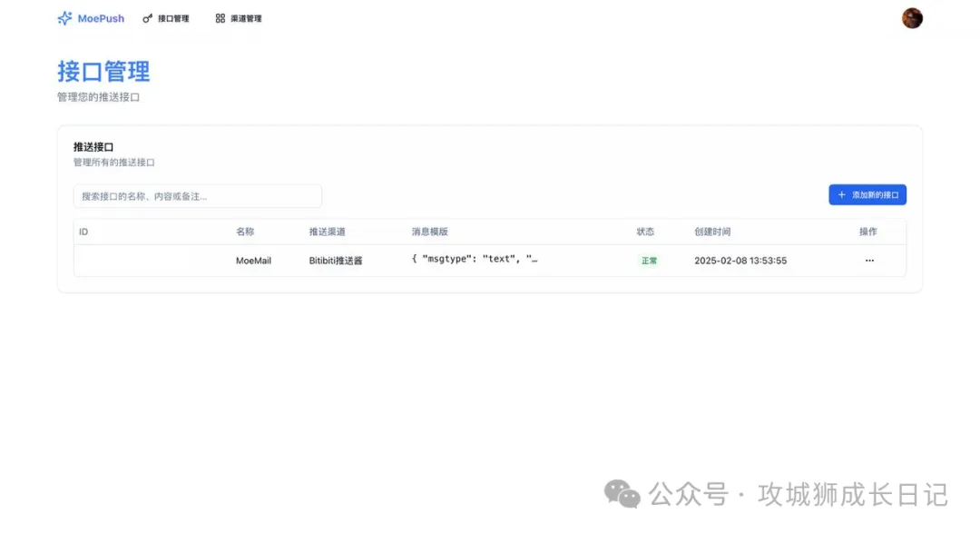Open the actions menu for MoeMail row
Image resolution: width=980 pixels, height=534 pixels.
(869, 261)
